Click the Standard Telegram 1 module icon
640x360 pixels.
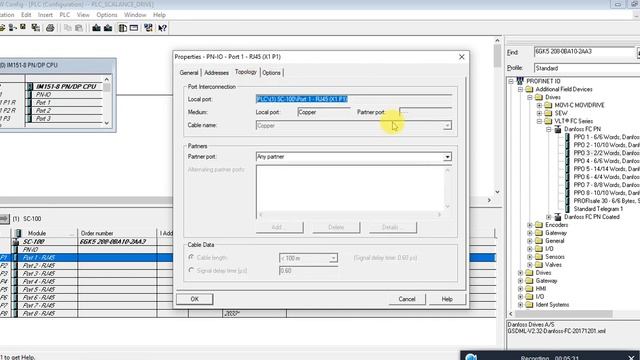(x=567, y=209)
